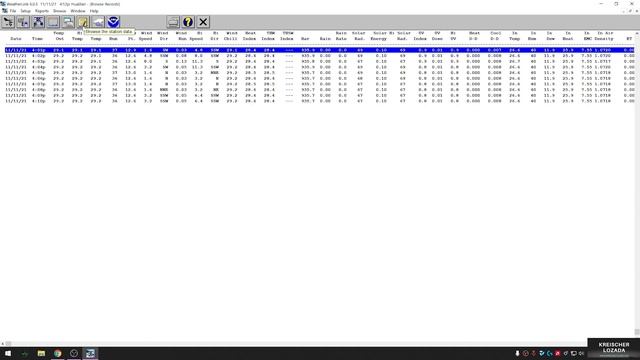The image size is (640, 360).
Task: Open Google Chrome from the taskbar
Action: coord(58,353)
